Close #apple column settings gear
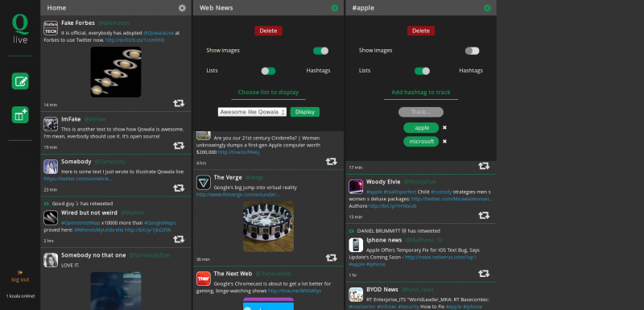This screenshot has width=644, height=310. click(487, 8)
